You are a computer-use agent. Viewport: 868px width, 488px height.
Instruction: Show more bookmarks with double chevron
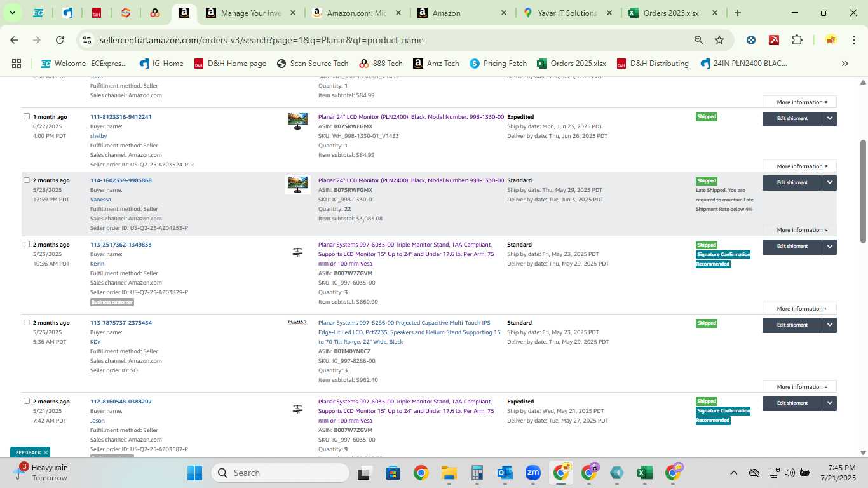tap(844, 64)
